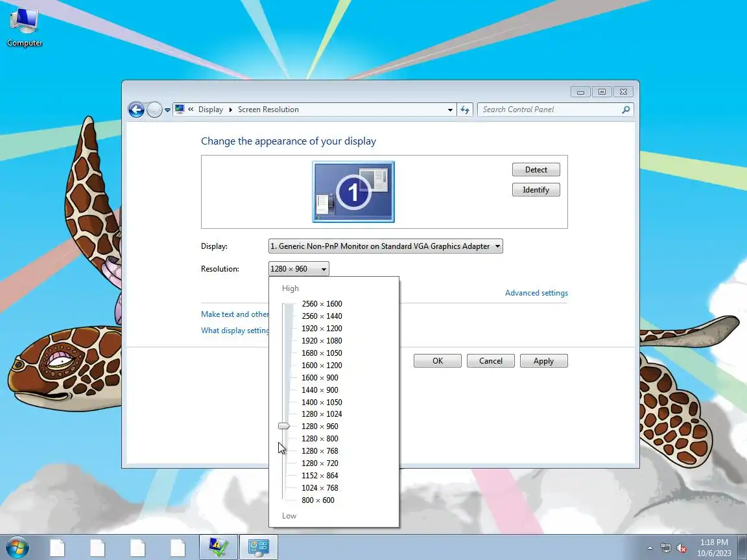This screenshot has height=560, width=747.
Task: Choose 1152 × 864 resolution
Action: click(x=320, y=476)
